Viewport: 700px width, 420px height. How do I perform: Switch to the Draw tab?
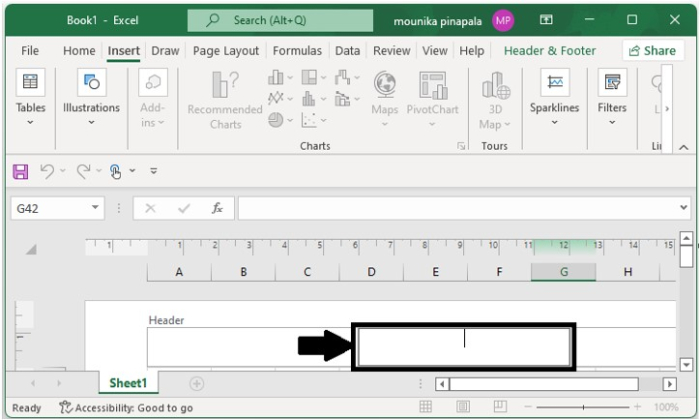pyautogui.click(x=165, y=50)
